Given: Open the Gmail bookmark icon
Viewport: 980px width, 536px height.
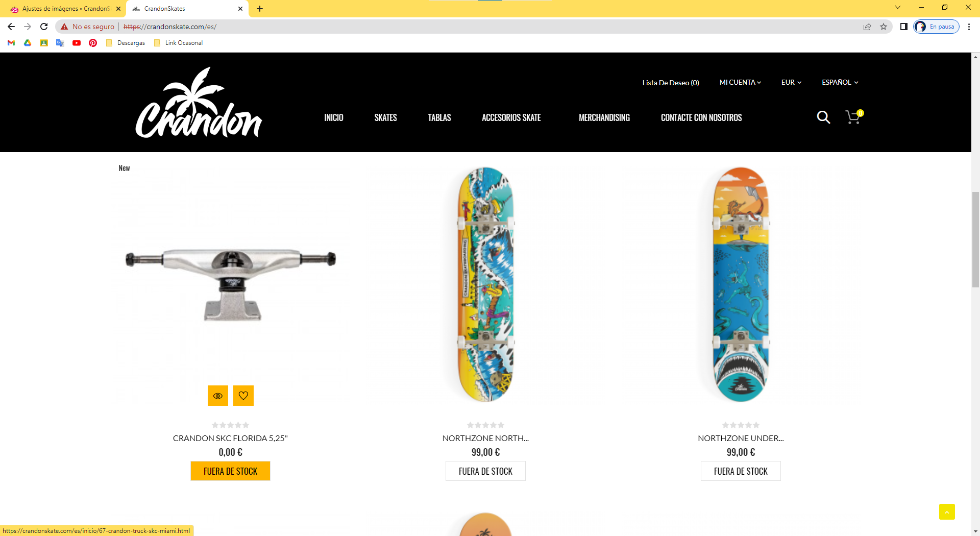Looking at the screenshot, I should click(11, 43).
